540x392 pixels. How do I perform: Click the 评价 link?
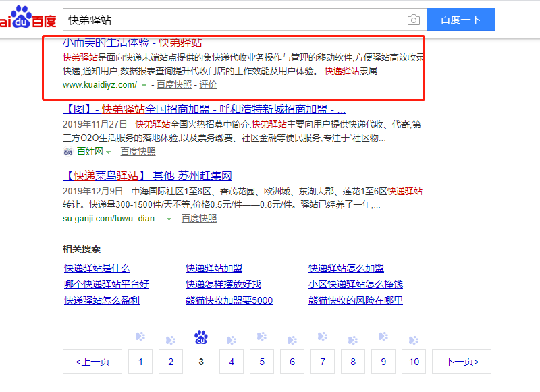208,84
